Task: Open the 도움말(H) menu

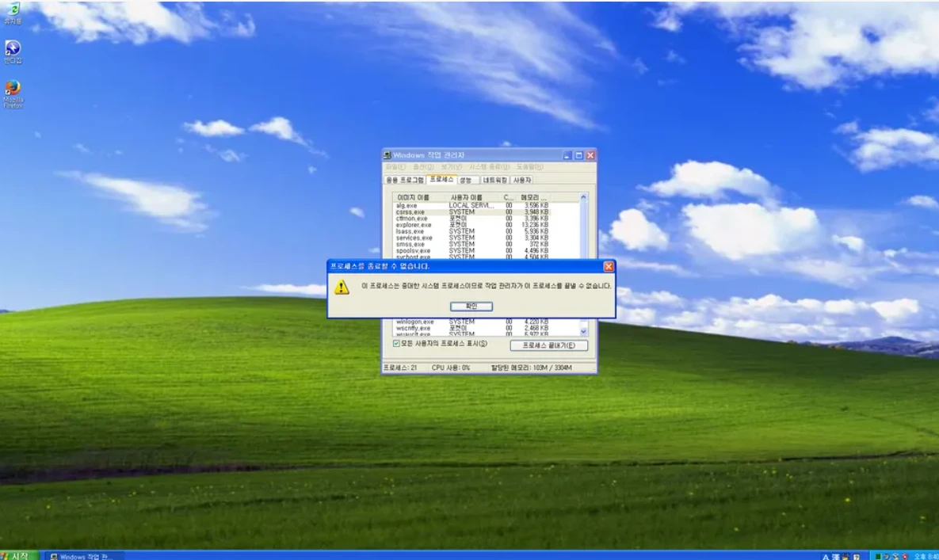Action: tap(529, 167)
